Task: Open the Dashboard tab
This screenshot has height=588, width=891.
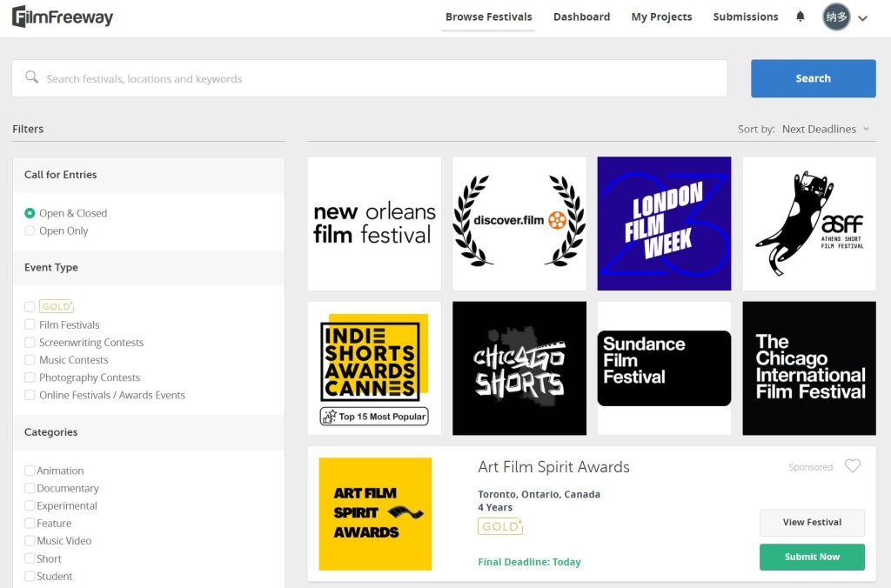Action: click(582, 17)
